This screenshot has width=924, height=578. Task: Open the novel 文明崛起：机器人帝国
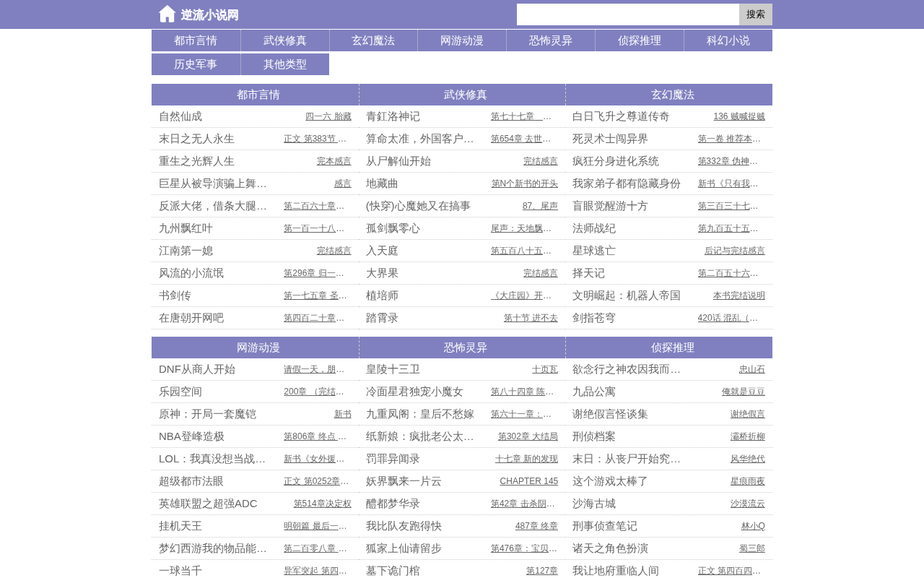tap(627, 296)
